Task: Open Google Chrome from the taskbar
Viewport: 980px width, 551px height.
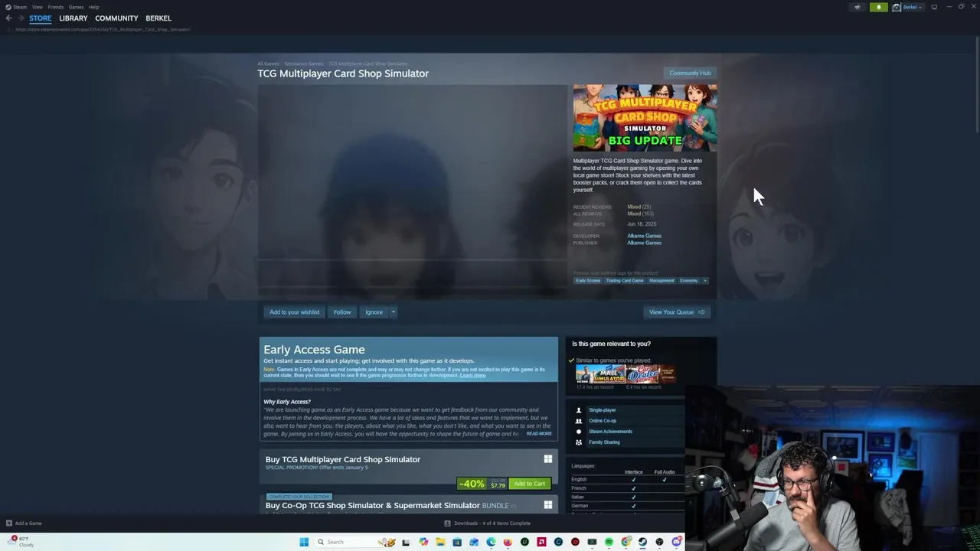Action: [x=626, y=542]
